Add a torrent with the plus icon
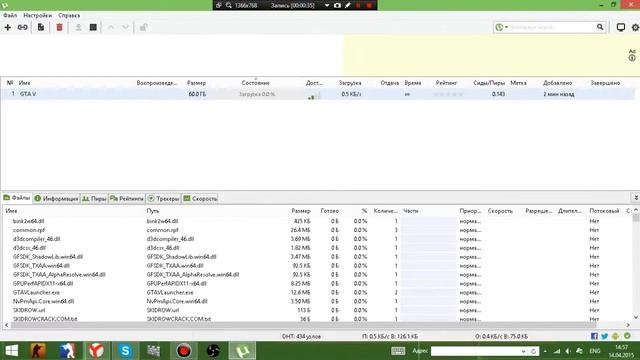640x360 pixels. coord(8,27)
